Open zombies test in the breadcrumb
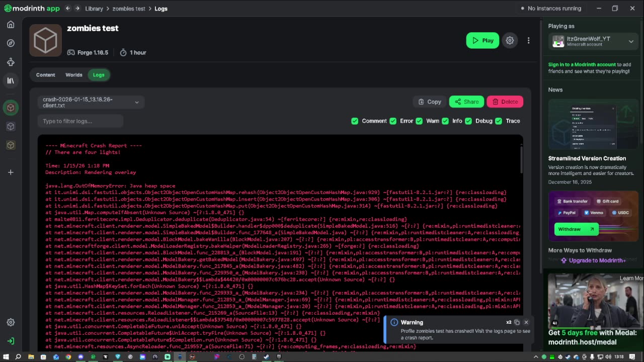Screen dimensions: 644x362 pyautogui.click(x=129, y=9)
